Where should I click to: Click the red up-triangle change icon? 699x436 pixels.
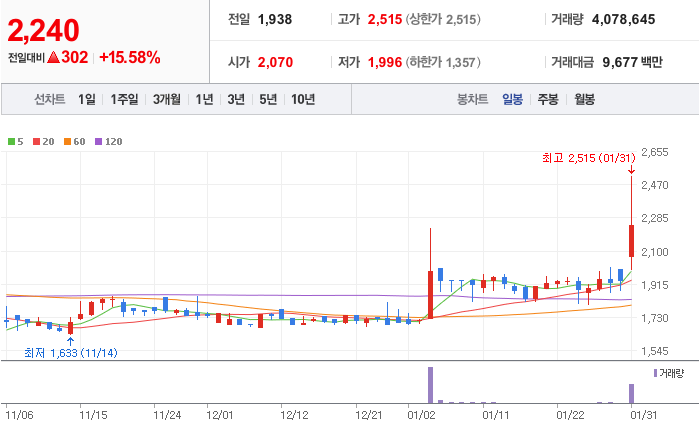pyautogui.click(x=53, y=57)
